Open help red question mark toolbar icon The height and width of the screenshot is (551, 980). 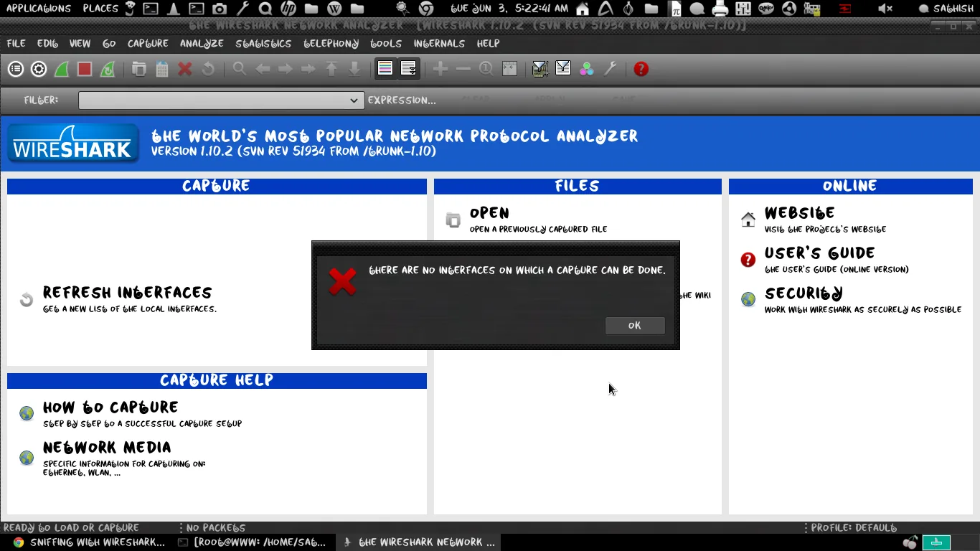pos(641,69)
